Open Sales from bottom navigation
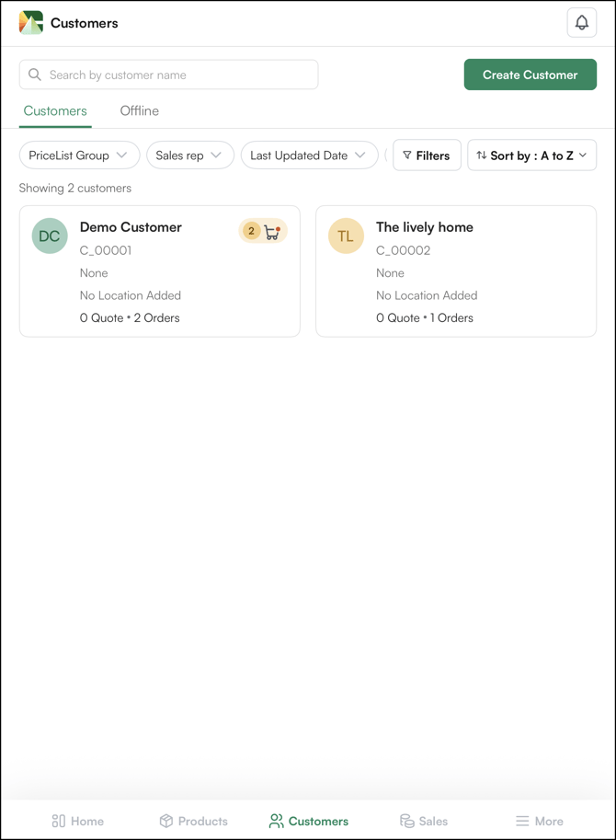616x840 pixels. [x=424, y=821]
